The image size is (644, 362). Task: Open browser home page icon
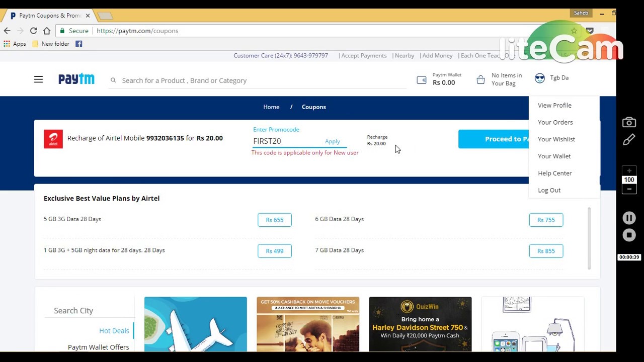click(x=47, y=31)
